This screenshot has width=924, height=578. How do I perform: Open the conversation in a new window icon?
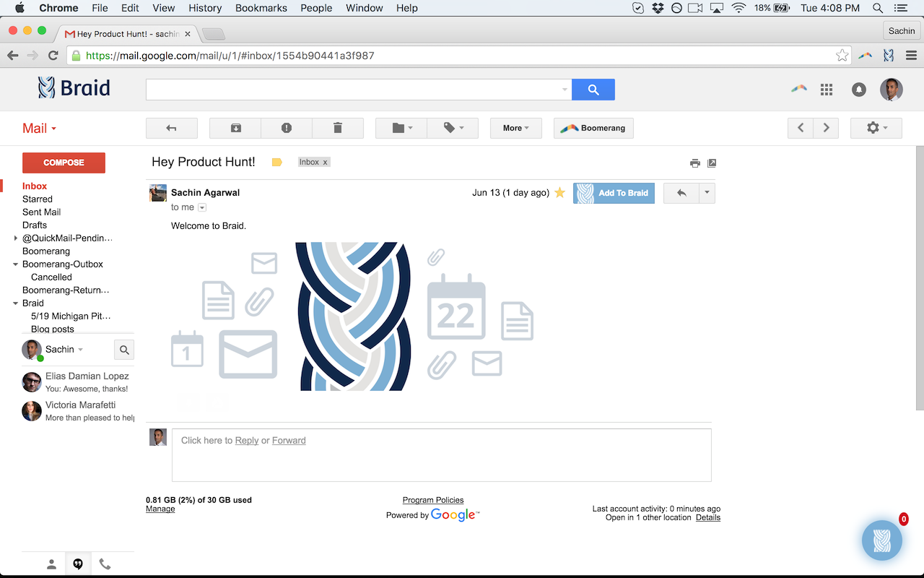[x=712, y=163]
